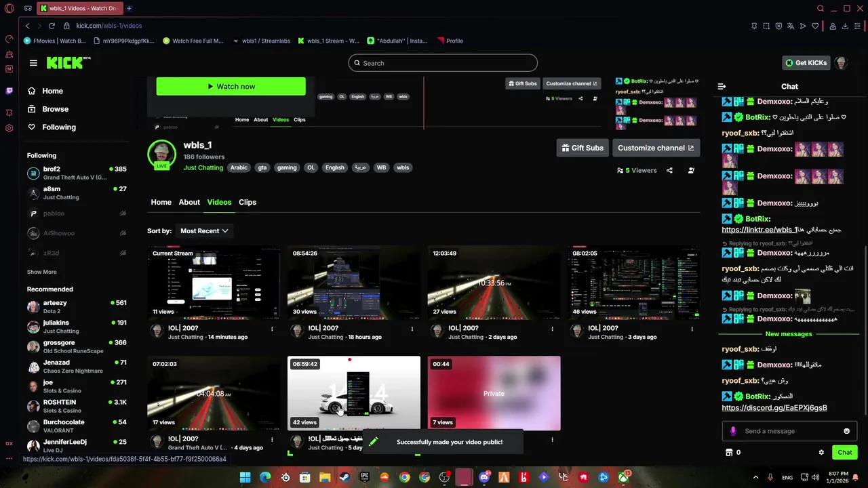Open options for 18 hours ago video
The height and width of the screenshot is (488, 868).
click(x=412, y=329)
